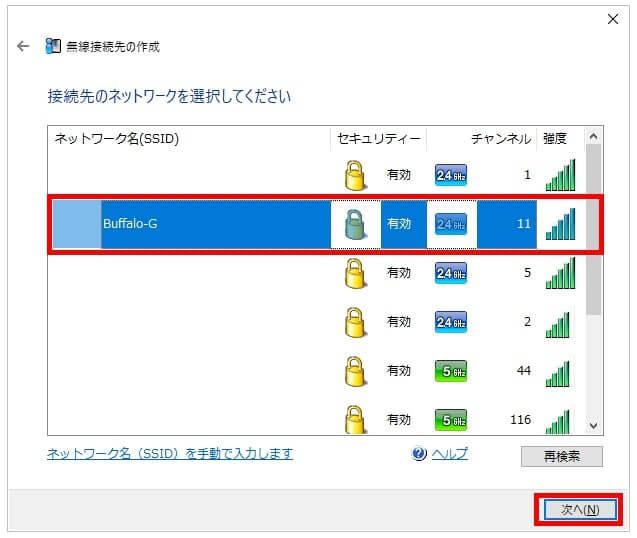Click the 2.4GHz badge in channel 2 row
The width and height of the screenshot is (637, 538).
tap(451, 322)
